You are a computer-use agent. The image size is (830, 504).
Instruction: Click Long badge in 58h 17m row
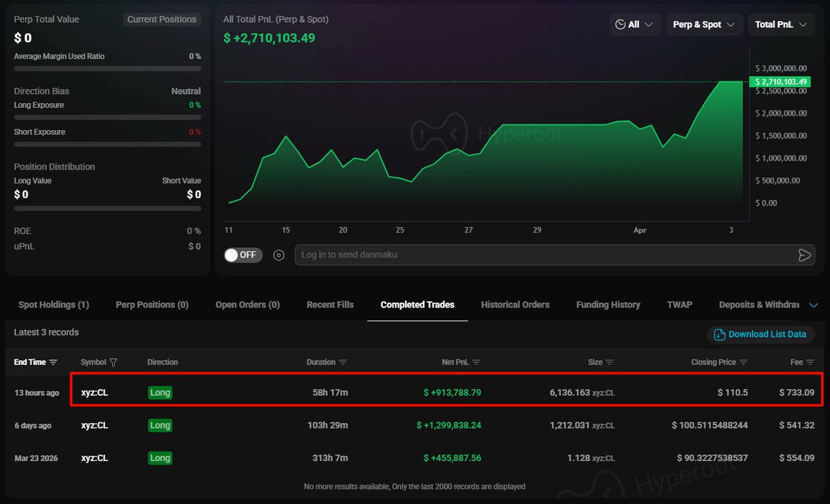coord(160,393)
